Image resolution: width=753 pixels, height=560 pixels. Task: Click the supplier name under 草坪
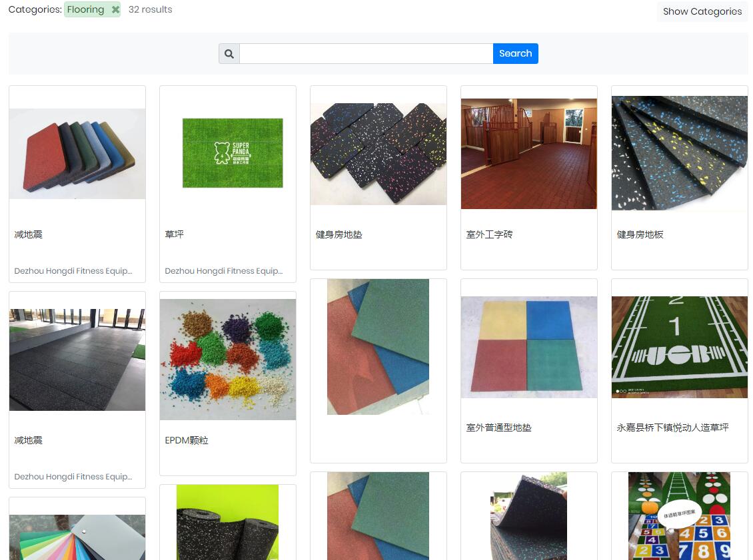click(224, 271)
